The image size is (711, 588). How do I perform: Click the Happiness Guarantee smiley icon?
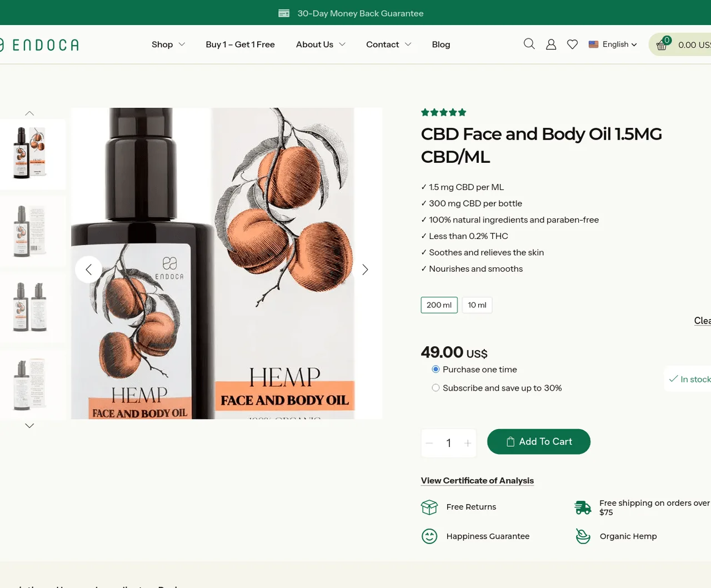[429, 536]
